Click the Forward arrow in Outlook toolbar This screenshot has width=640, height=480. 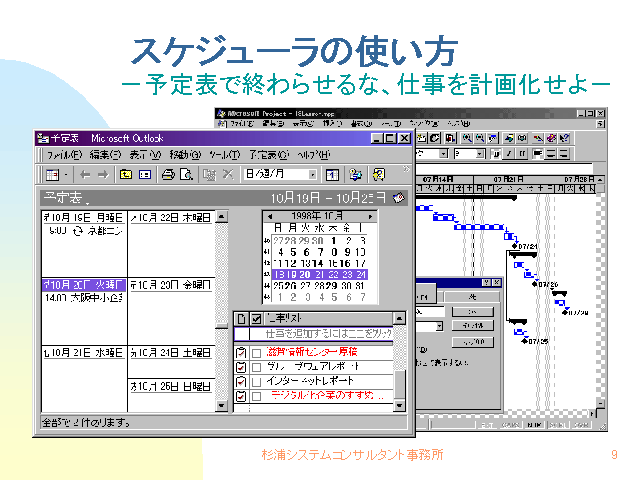102,174
